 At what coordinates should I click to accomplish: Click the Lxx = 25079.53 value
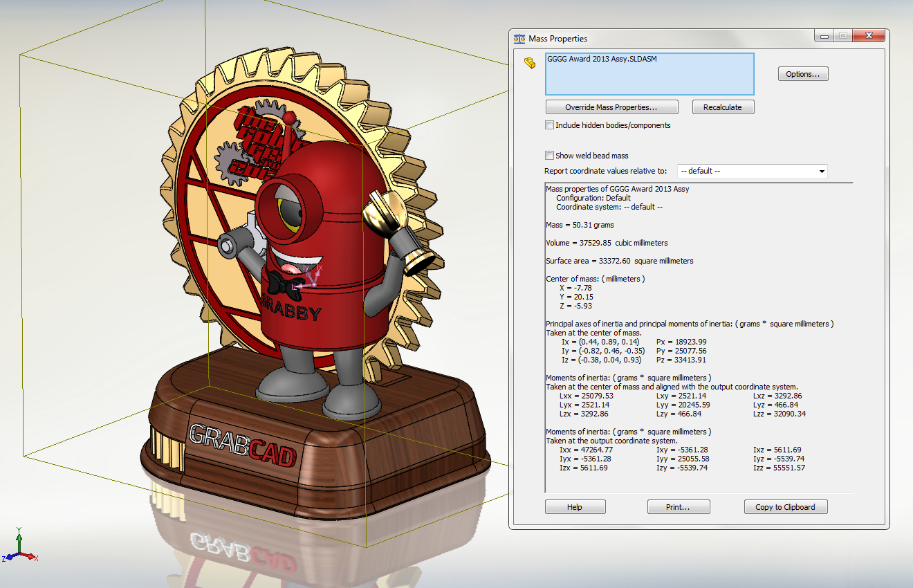(586, 396)
